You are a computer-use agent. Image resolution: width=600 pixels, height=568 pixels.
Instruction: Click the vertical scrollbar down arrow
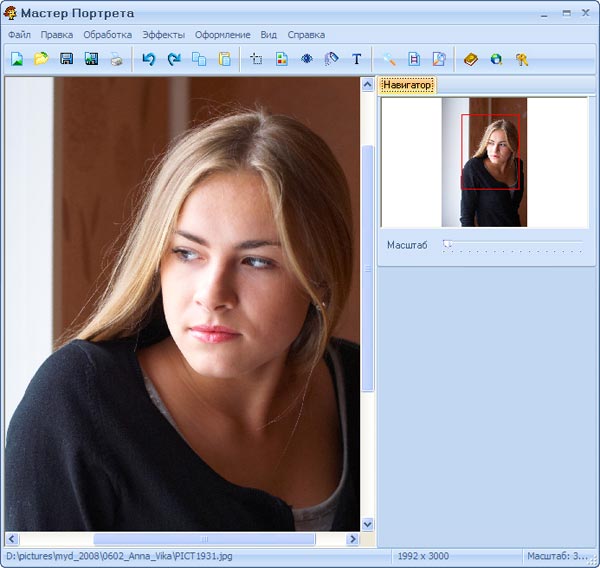pyautogui.click(x=367, y=524)
